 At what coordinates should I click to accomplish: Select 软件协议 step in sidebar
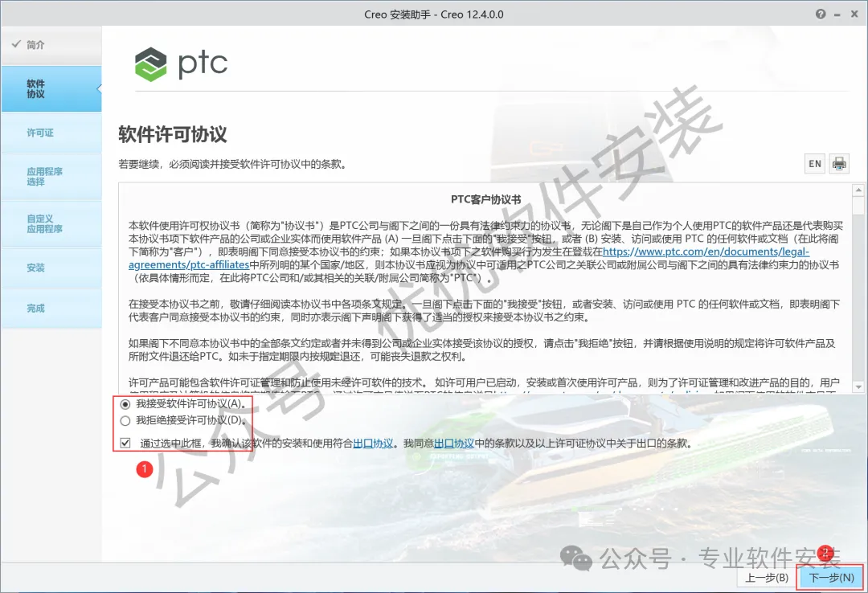point(51,88)
